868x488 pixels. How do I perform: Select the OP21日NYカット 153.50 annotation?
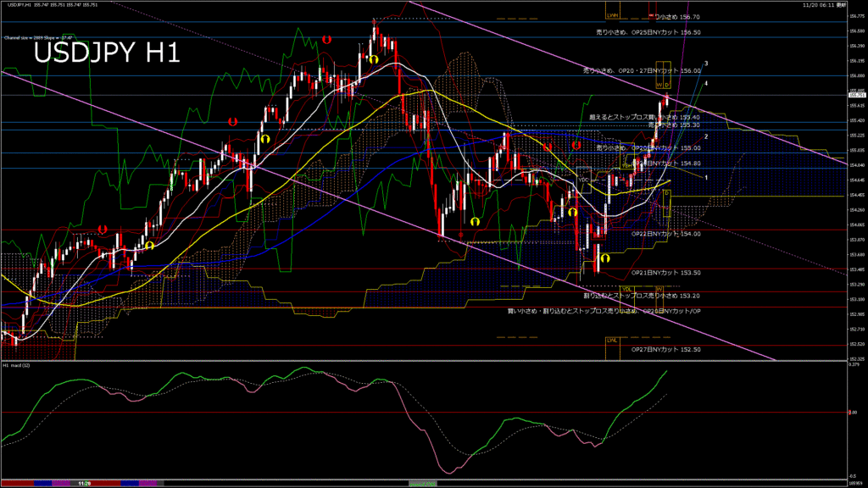pos(666,273)
